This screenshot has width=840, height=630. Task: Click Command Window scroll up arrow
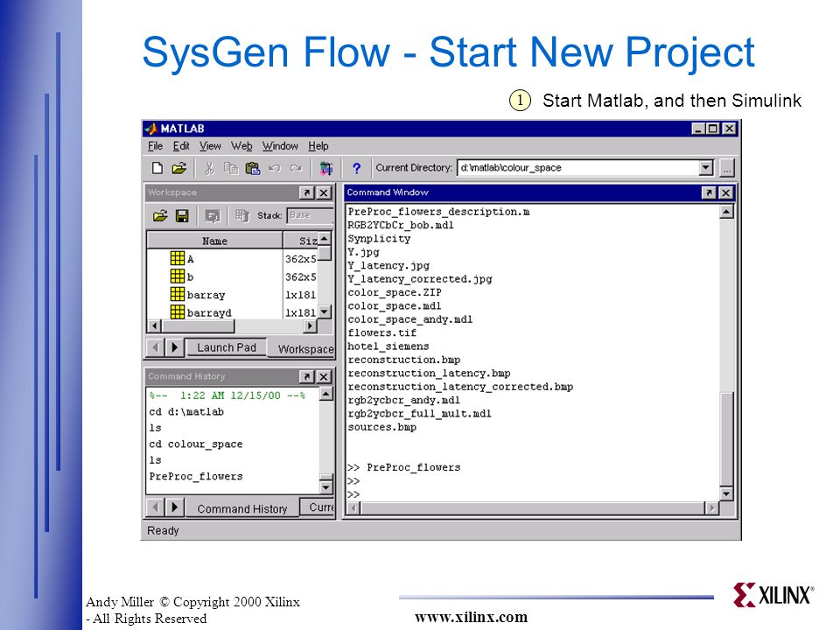pos(726,212)
